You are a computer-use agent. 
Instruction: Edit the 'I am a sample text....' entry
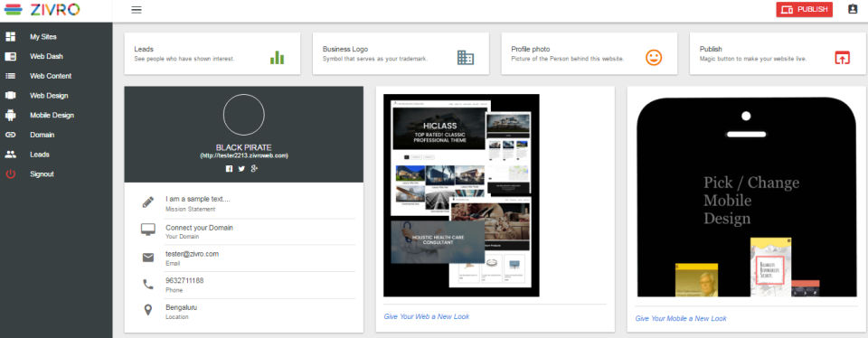pos(198,199)
